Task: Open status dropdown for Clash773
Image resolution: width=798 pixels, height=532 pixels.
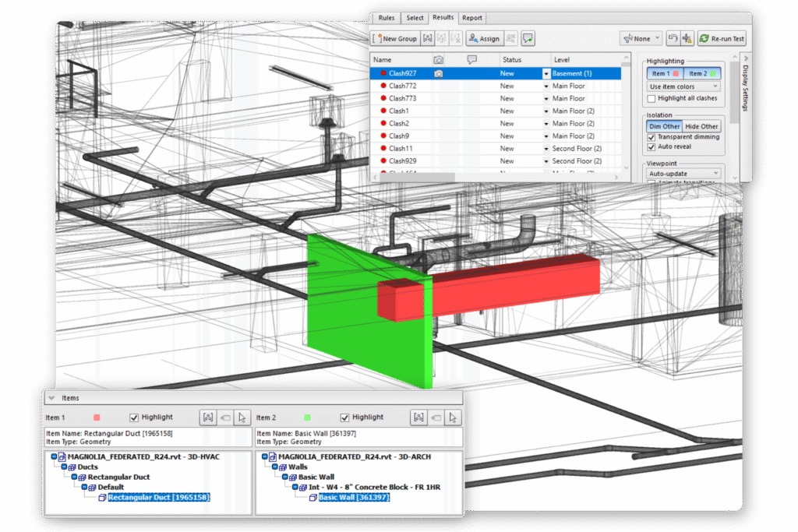Action: click(546, 99)
